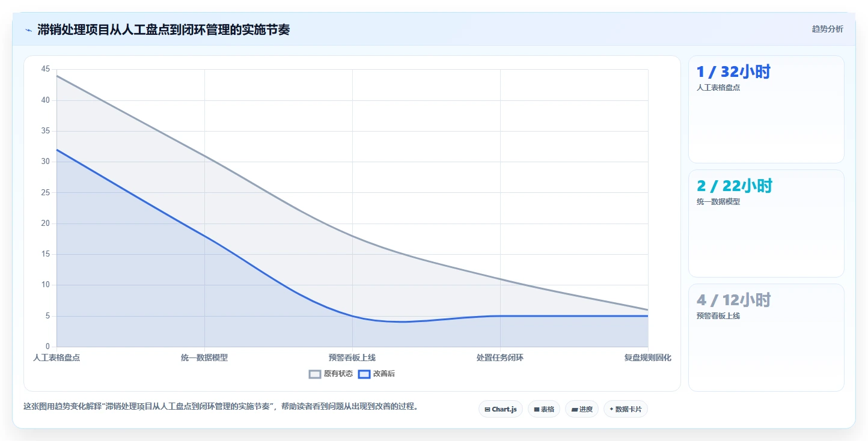Toggle the 改善后 legend entry

click(376, 374)
